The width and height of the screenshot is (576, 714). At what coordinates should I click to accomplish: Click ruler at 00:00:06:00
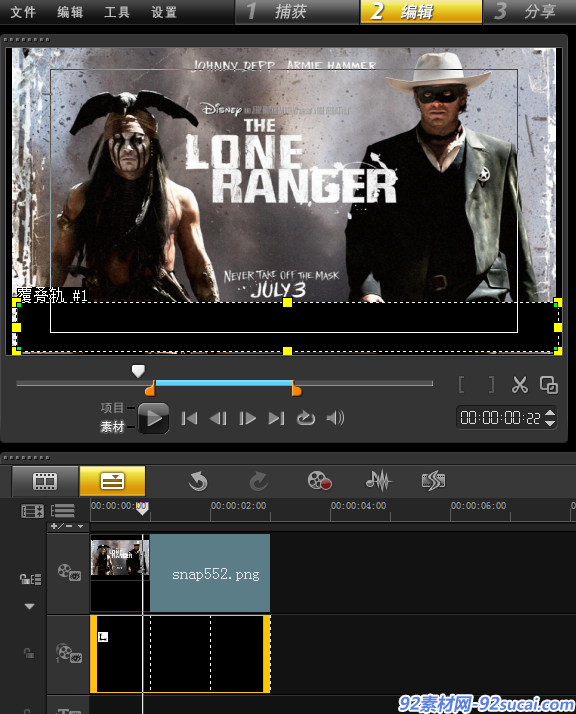click(x=478, y=506)
